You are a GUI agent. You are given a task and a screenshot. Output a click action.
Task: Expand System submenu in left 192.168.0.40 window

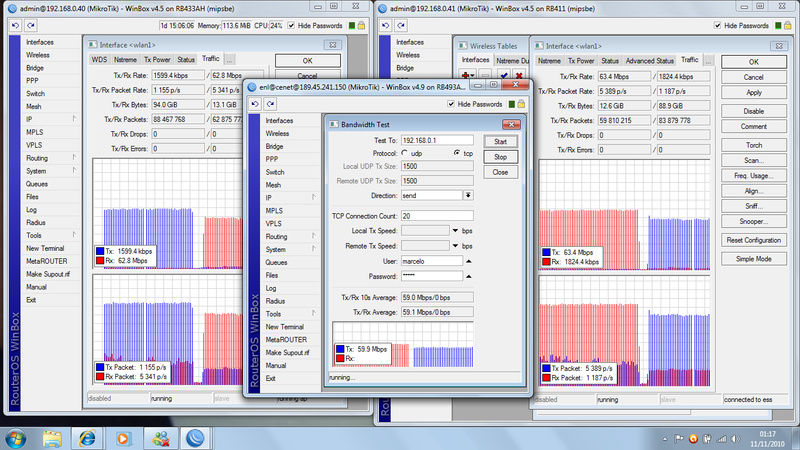pos(74,170)
